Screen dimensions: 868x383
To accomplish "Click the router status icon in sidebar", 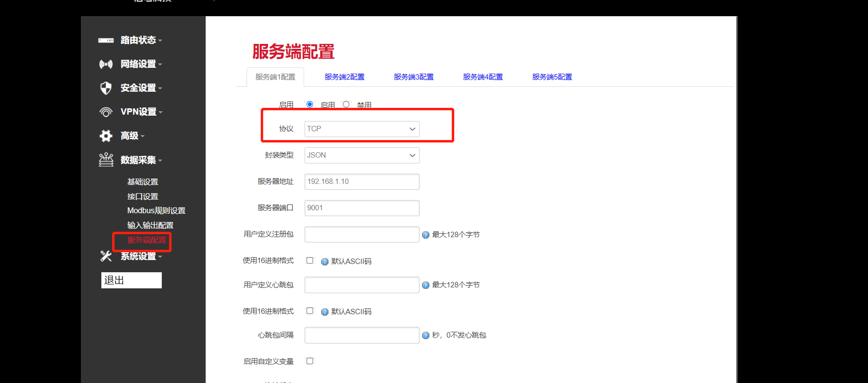I will point(106,40).
